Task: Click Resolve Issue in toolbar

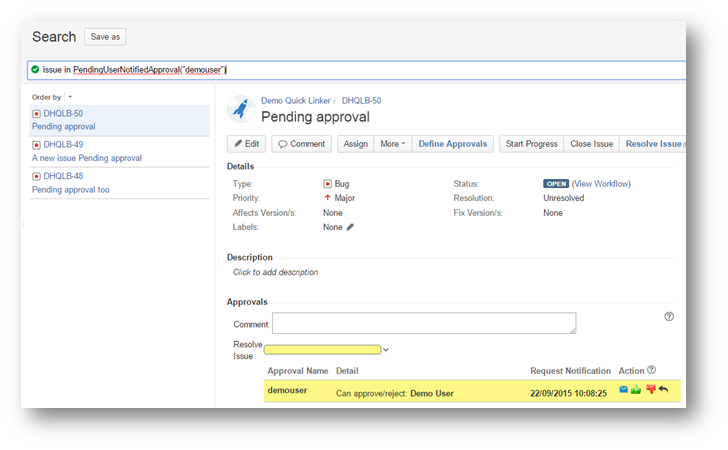Action: (x=653, y=144)
